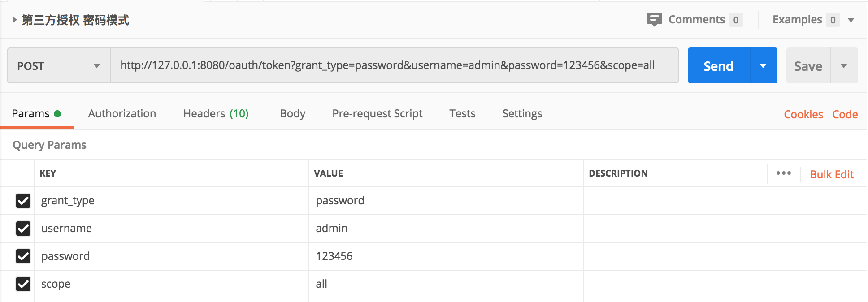The height and width of the screenshot is (302, 868).
Task: Open the Cookies link
Action: click(803, 115)
